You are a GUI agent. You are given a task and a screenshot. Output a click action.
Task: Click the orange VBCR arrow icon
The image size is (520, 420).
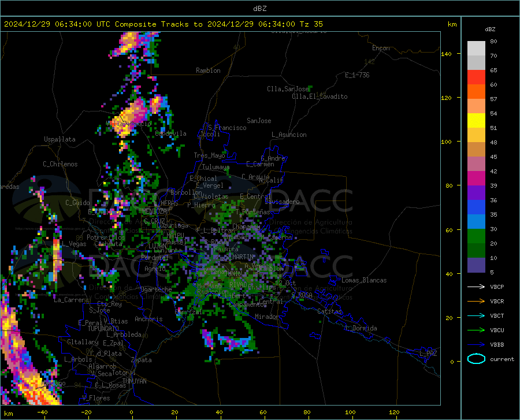click(476, 302)
